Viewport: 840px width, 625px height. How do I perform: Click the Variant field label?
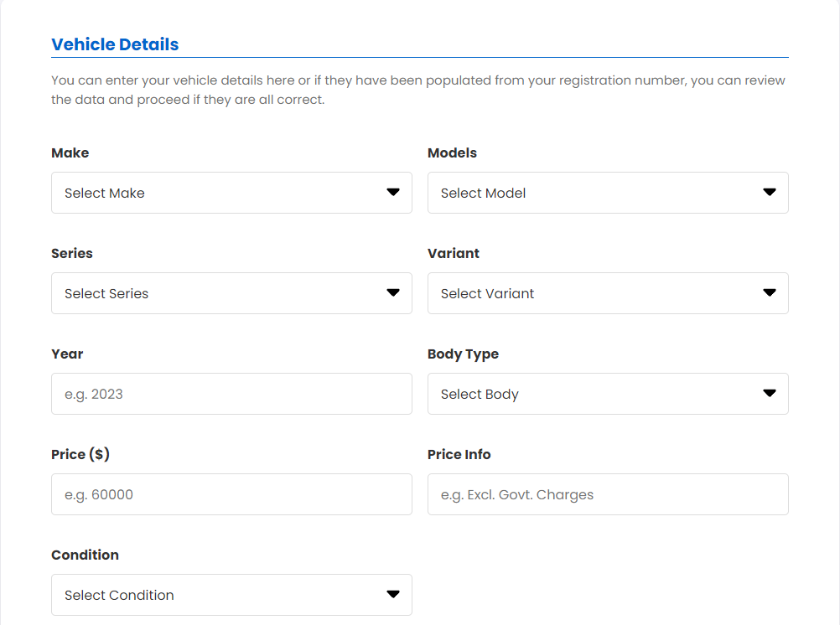(x=454, y=254)
